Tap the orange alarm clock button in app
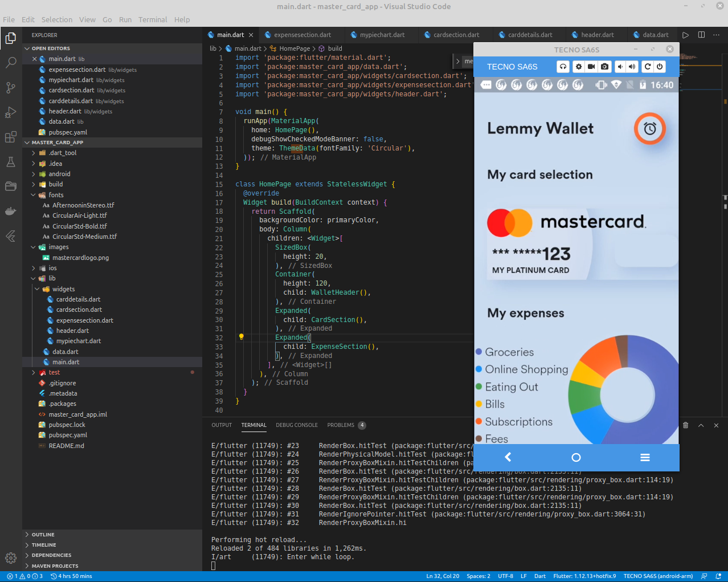Image resolution: width=728 pixels, height=582 pixels. pos(650,129)
